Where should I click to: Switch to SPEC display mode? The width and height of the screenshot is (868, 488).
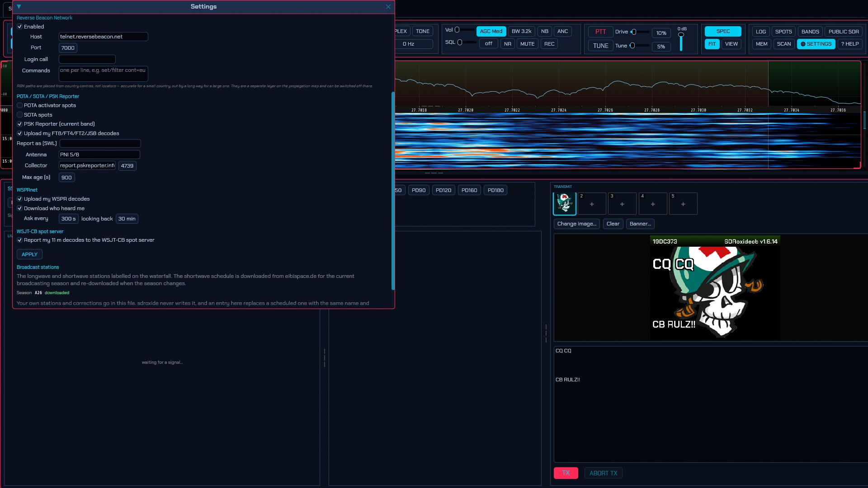(x=723, y=31)
